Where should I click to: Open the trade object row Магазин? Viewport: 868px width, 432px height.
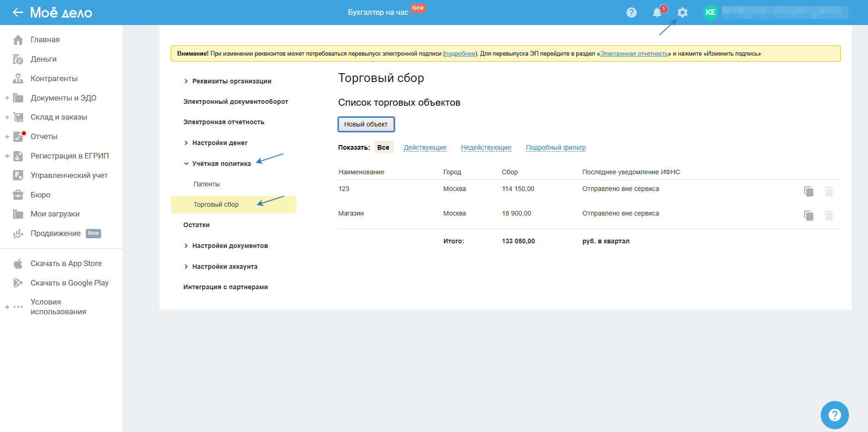[351, 213]
